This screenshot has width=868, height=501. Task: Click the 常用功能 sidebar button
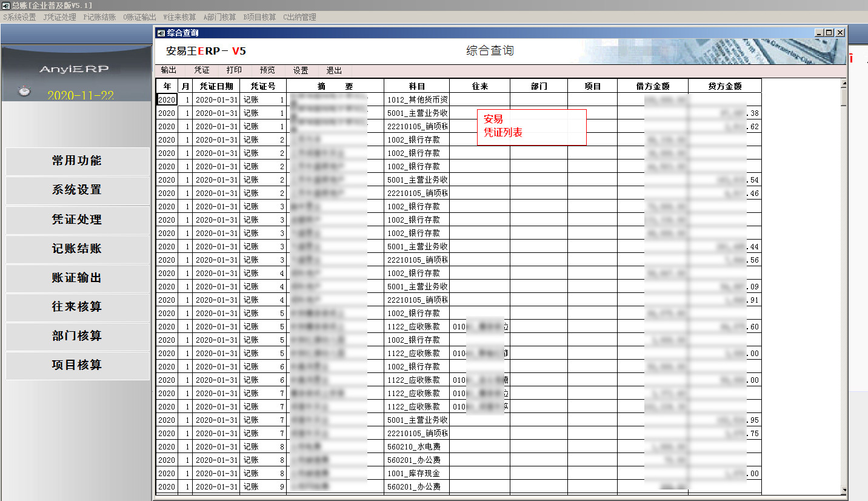[x=77, y=161]
